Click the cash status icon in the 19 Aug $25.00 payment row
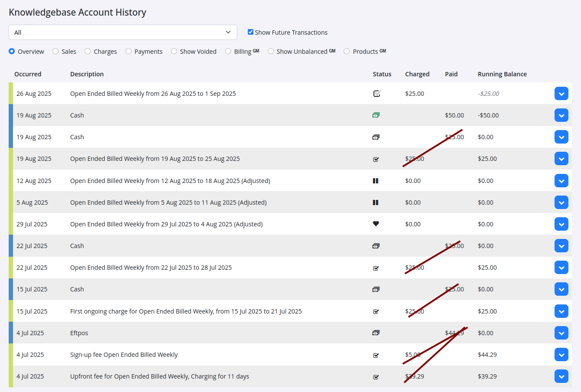Image resolution: width=581 pixels, height=392 pixels. point(376,137)
